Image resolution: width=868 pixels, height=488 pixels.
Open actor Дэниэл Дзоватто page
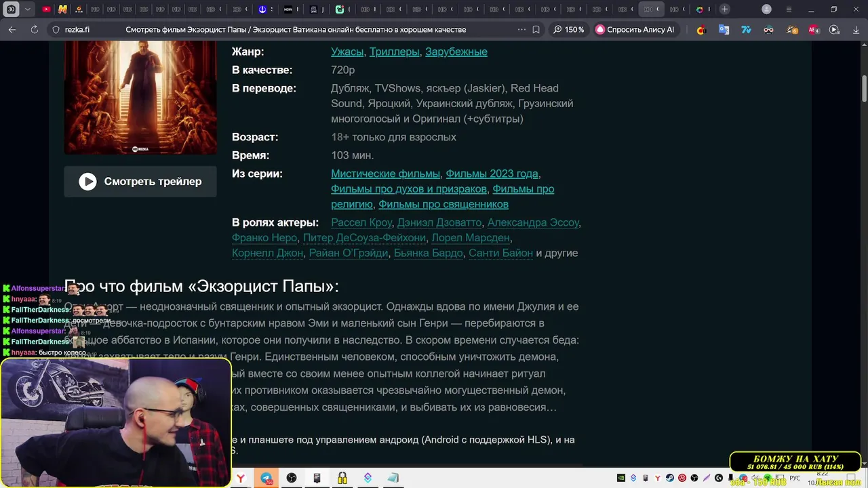[x=439, y=222]
